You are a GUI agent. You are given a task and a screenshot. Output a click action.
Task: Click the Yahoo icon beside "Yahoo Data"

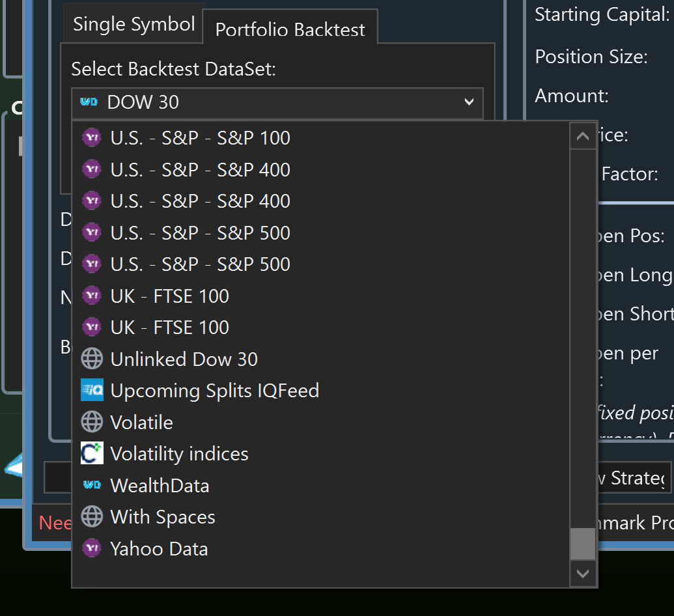click(x=92, y=548)
